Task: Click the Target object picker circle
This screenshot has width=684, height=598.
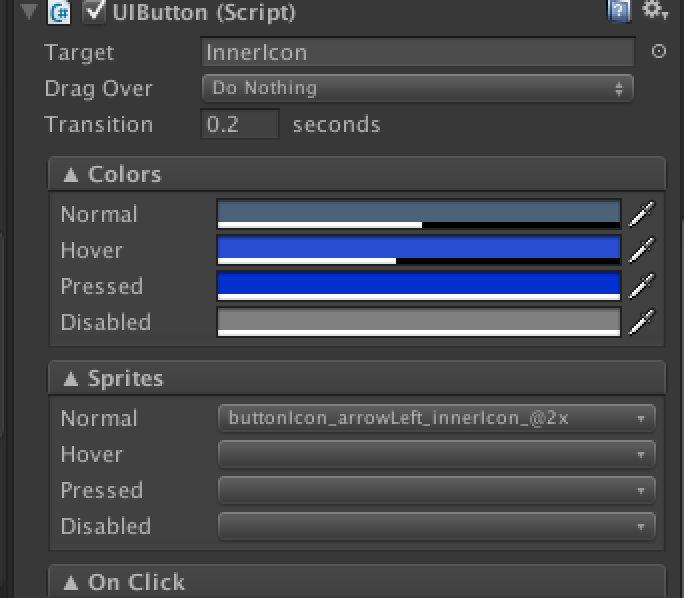Action: (659, 52)
